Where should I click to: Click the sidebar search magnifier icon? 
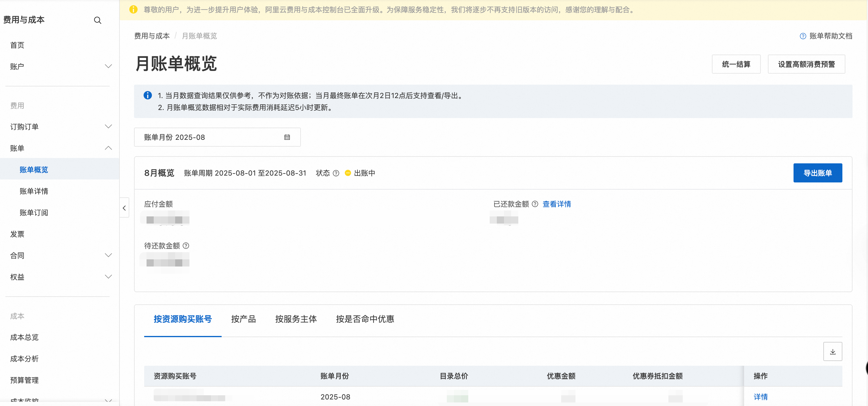[x=97, y=20]
